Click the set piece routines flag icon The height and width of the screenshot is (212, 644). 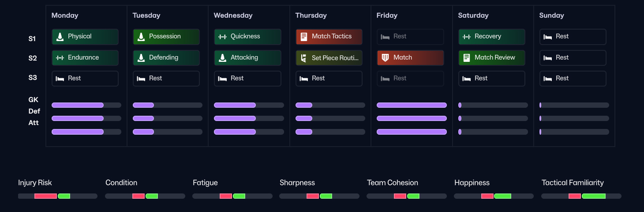click(304, 58)
